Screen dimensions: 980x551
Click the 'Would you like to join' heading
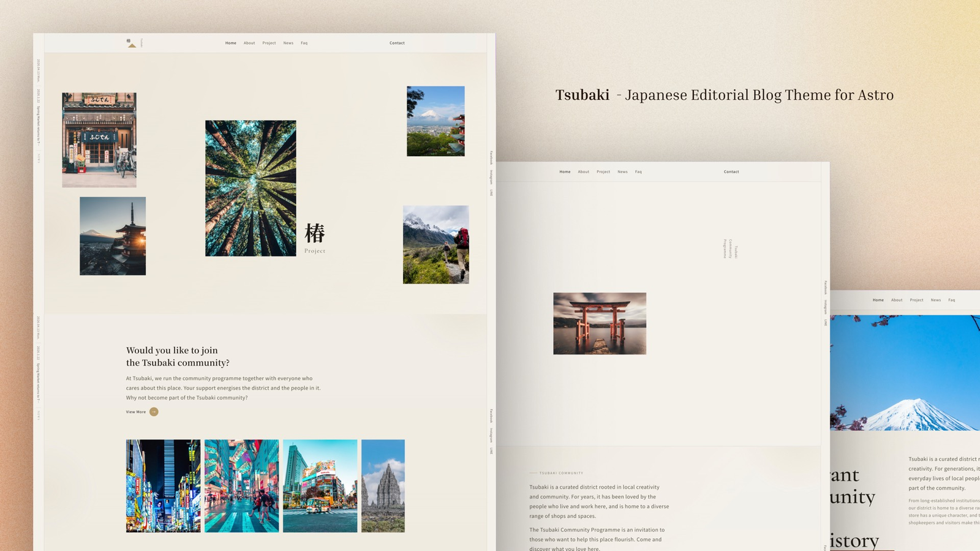(178, 356)
